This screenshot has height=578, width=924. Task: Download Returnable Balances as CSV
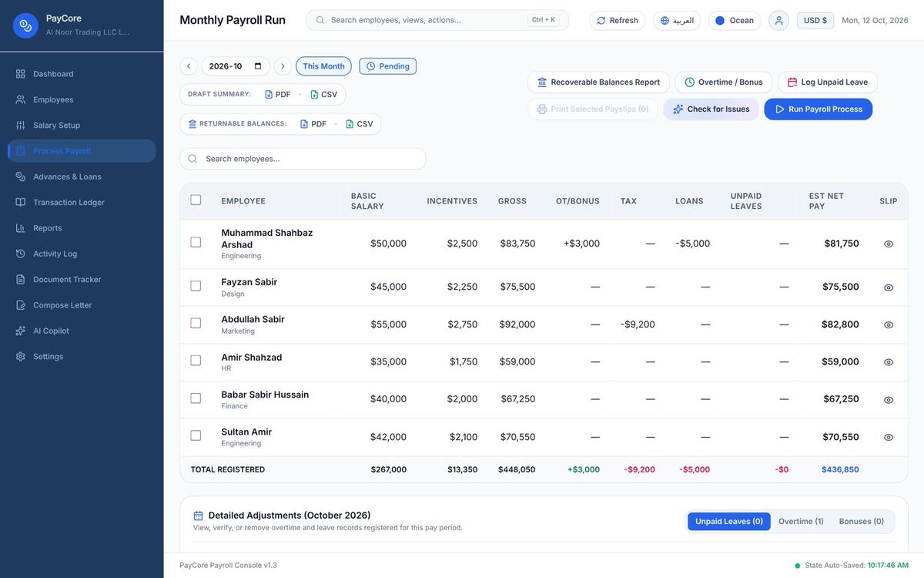[x=360, y=124]
